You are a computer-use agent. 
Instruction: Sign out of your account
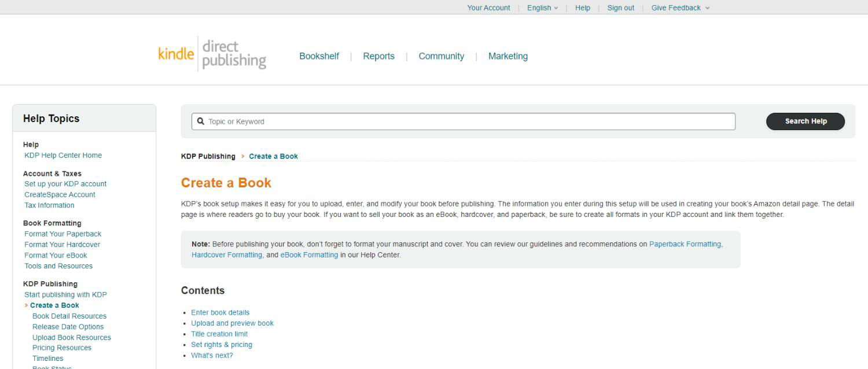(620, 8)
